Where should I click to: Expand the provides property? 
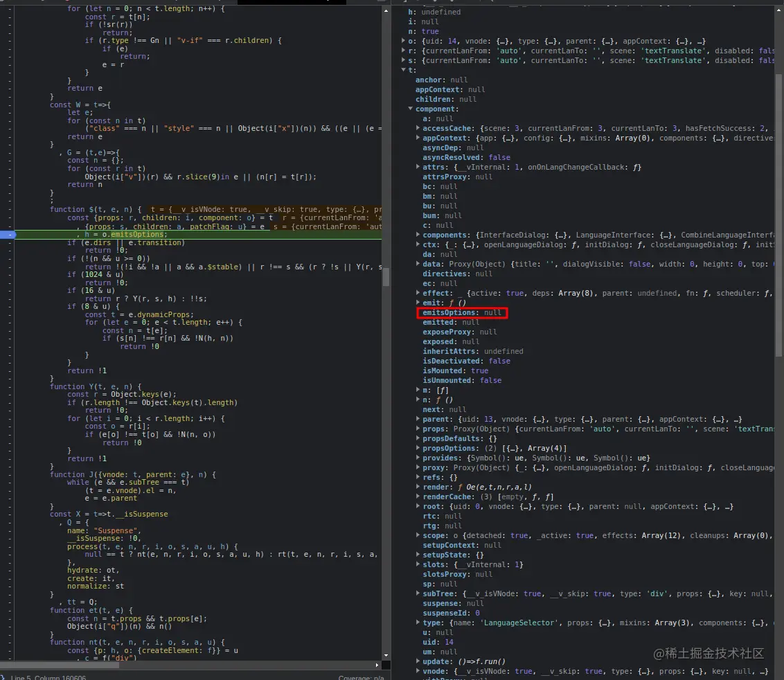tap(418, 458)
